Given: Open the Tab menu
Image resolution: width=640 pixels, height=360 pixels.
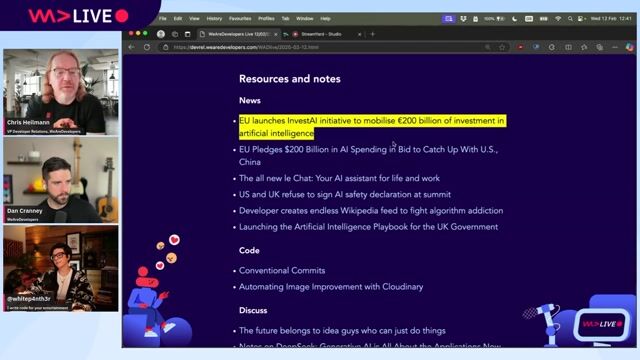Looking at the screenshot, I should tap(285, 19).
